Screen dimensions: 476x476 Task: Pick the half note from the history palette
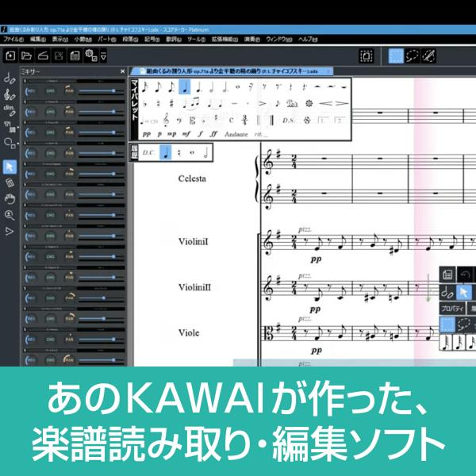pyautogui.click(x=205, y=152)
